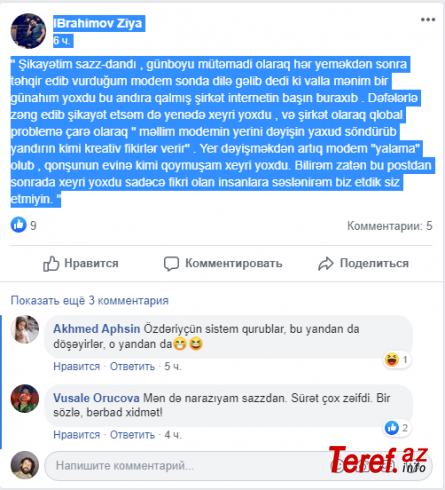The width and height of the screenshot is (445, 490).
Task: Open the IBrahimov Ziya profile name link
Action: [x=98, y=23]
